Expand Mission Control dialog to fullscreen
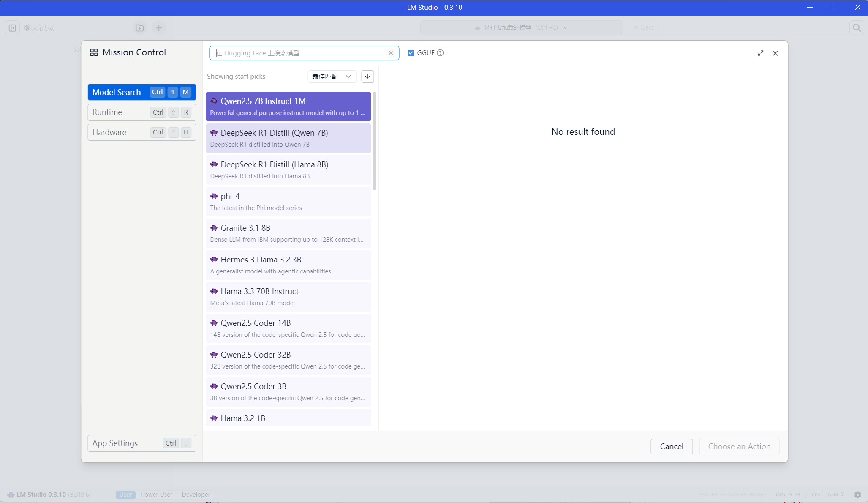868x503 pixels. coord(760,53)
